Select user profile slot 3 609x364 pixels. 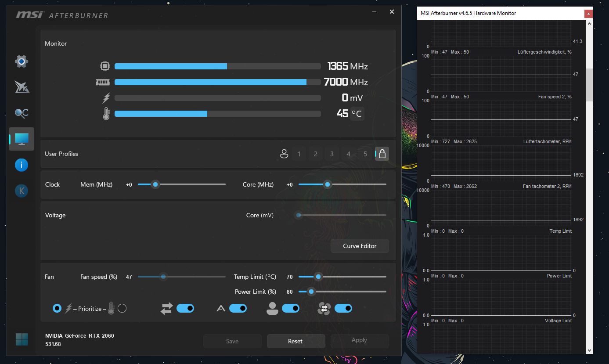pos(332,154)
